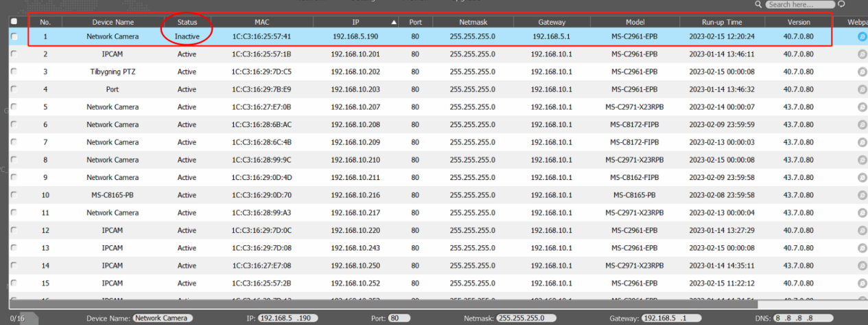Viewport: 868px width, 325px height.
Task: Select the Inactive status cell in row 1
Action: pos(187,36)
